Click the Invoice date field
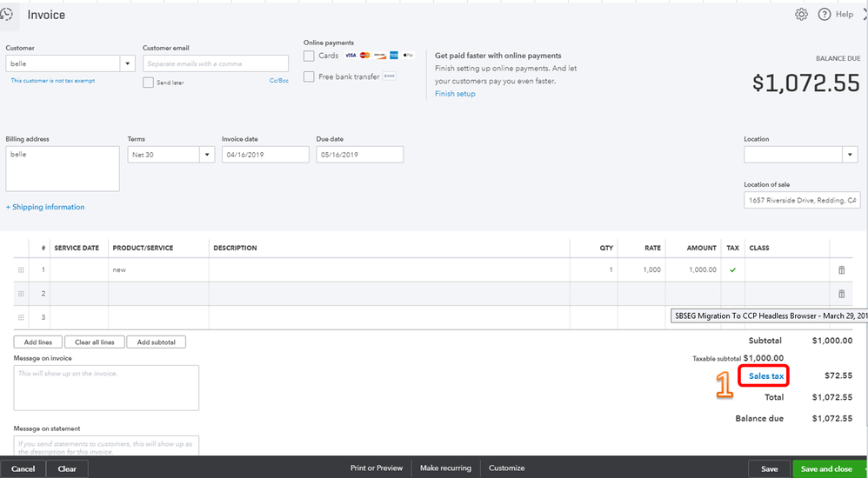Image resolution: width=868 pixels, height=478 pixels. [x=266, y=155]
